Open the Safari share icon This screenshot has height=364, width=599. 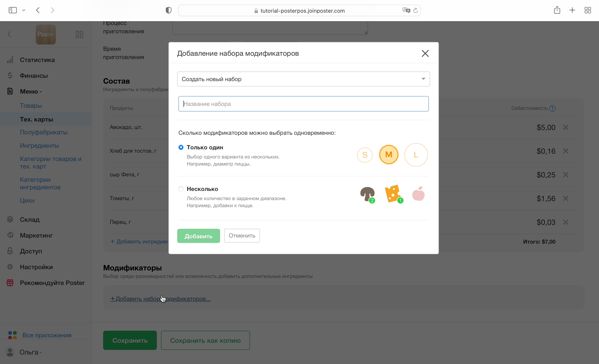(557, 10)
